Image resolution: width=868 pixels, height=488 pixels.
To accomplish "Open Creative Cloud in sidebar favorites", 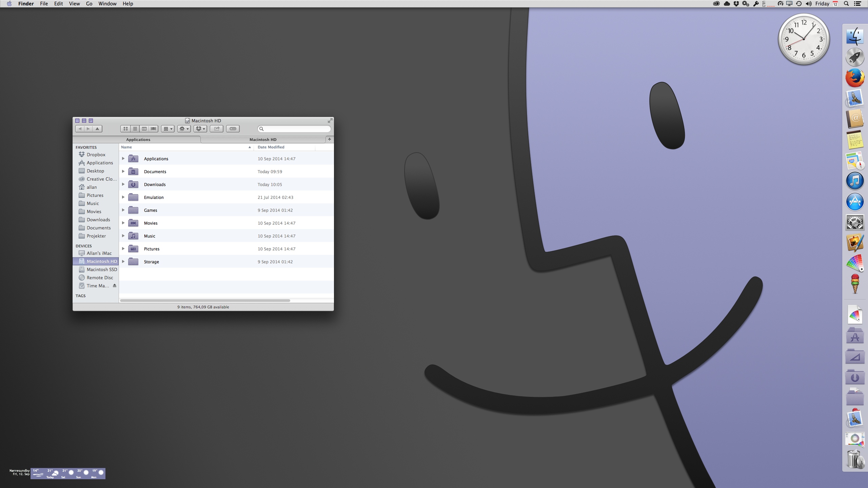I will (x=96, y=179).
